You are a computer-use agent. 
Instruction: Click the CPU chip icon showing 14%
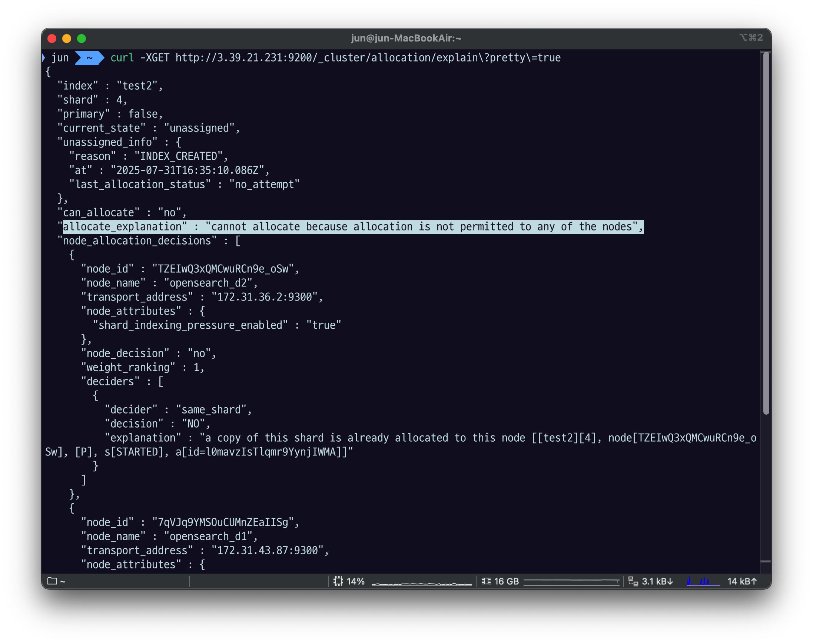338,581
